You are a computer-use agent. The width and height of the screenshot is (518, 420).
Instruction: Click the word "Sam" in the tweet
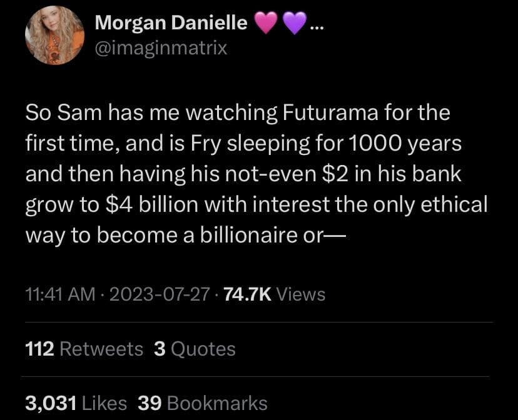[x=78, y=114]
